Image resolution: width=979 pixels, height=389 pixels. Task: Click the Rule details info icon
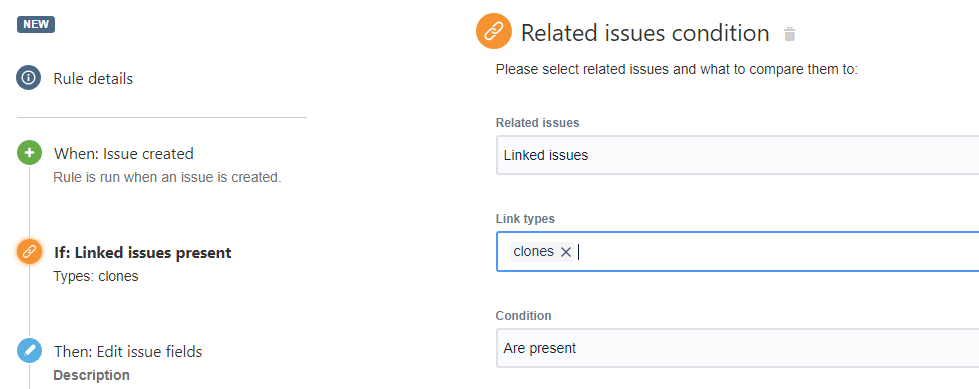pyautogui.click(x=29, y=79)
